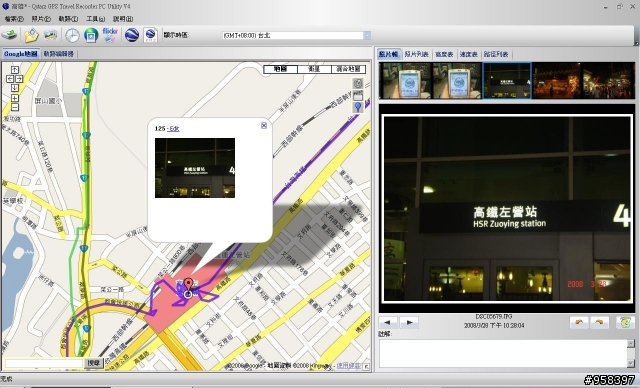Click the Google Earth KMZ file icon
The width and height of the screenshot is (640, 388).
click(x=151, y=35)
